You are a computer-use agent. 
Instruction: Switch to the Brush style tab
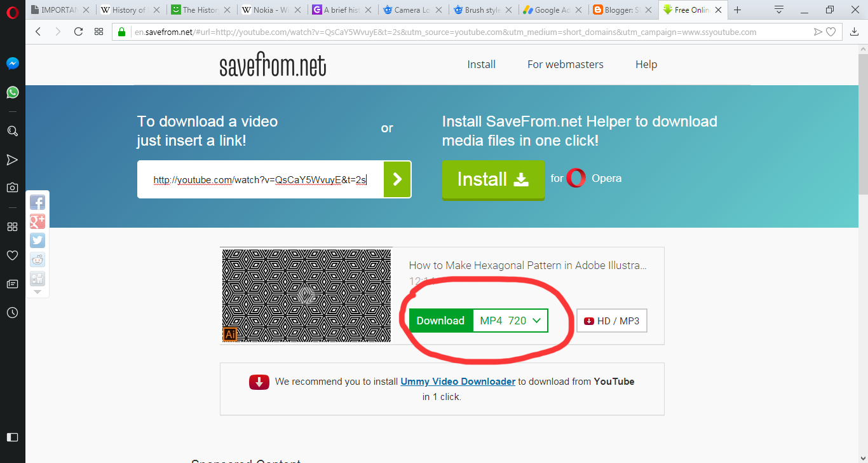tap(483, 10)
